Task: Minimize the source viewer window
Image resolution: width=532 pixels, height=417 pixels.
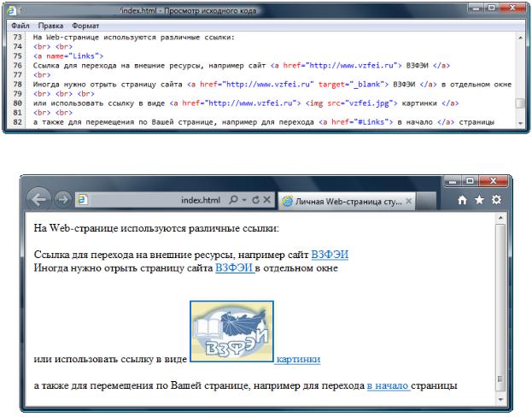Action: [x=476, y=9]
